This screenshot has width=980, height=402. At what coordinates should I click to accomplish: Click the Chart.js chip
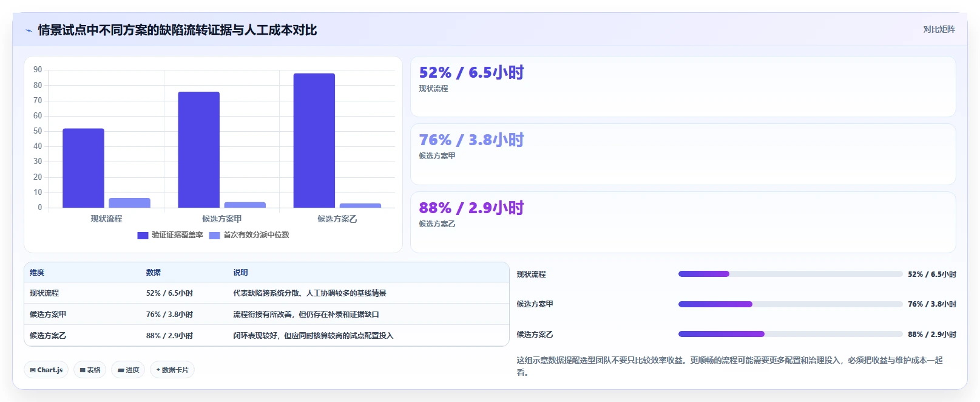(46, 370)
